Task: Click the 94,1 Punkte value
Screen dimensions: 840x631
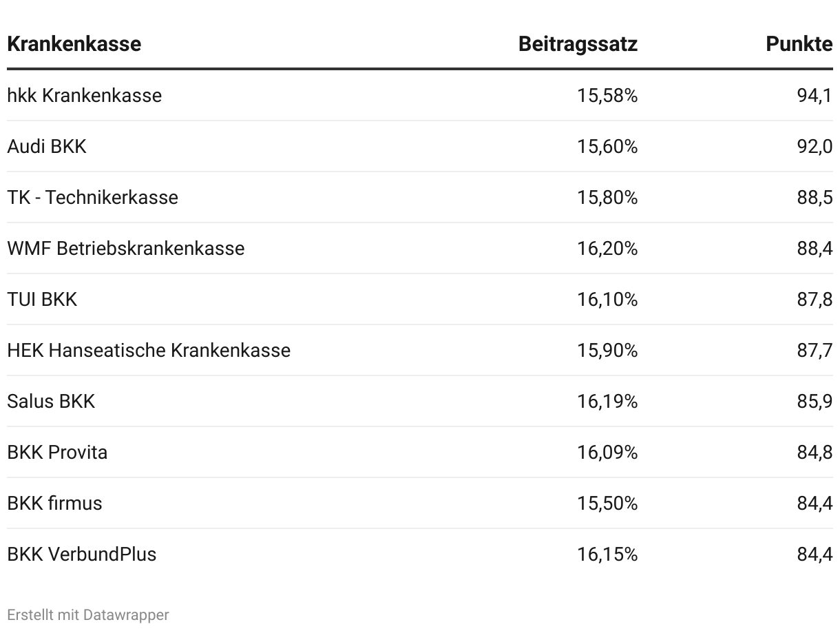Action: tap(815, 95)
